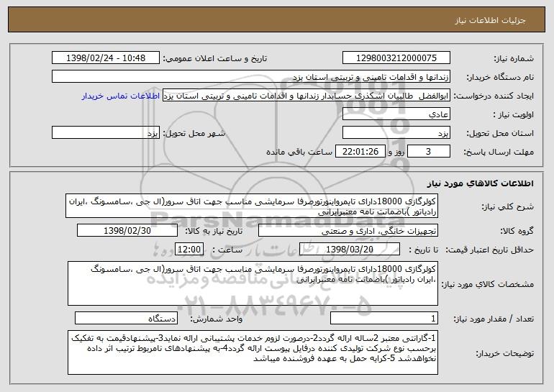
Task: Click the remaining time field 22:01:26
Action: coord(360,152)
